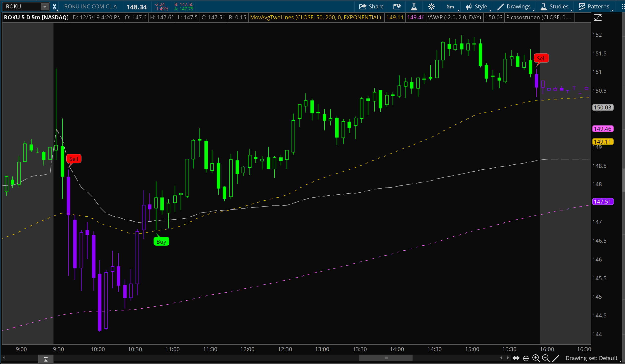Open the ROKU symbol dropdown arrow
Image resolution: width=625 pixels, height=364 pixels.
pos(45,7)
